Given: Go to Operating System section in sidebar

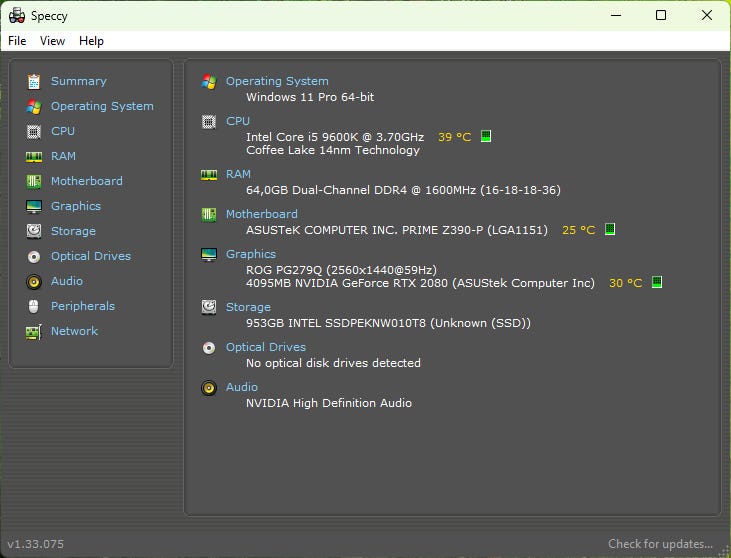Looking at the screenshot, I should (x=102, y=106).
